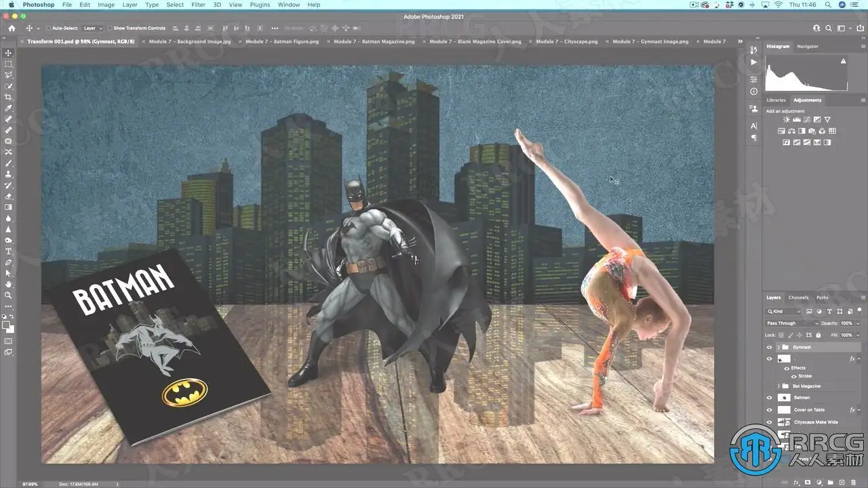Screen dimensions: 868x488
Task: Select the Hand tool
Action: [x=9, y=284]
